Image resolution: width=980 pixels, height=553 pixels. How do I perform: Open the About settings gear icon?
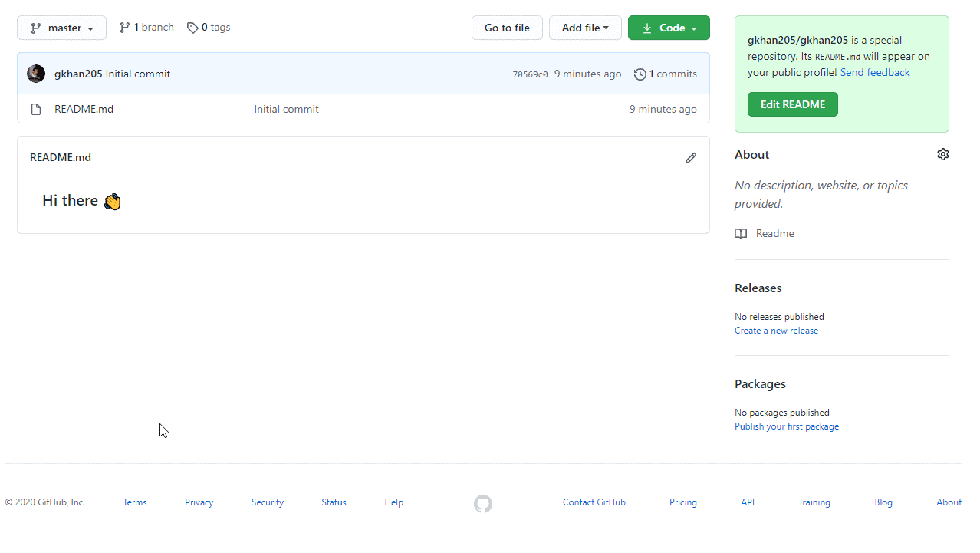(x=943, y=154)
